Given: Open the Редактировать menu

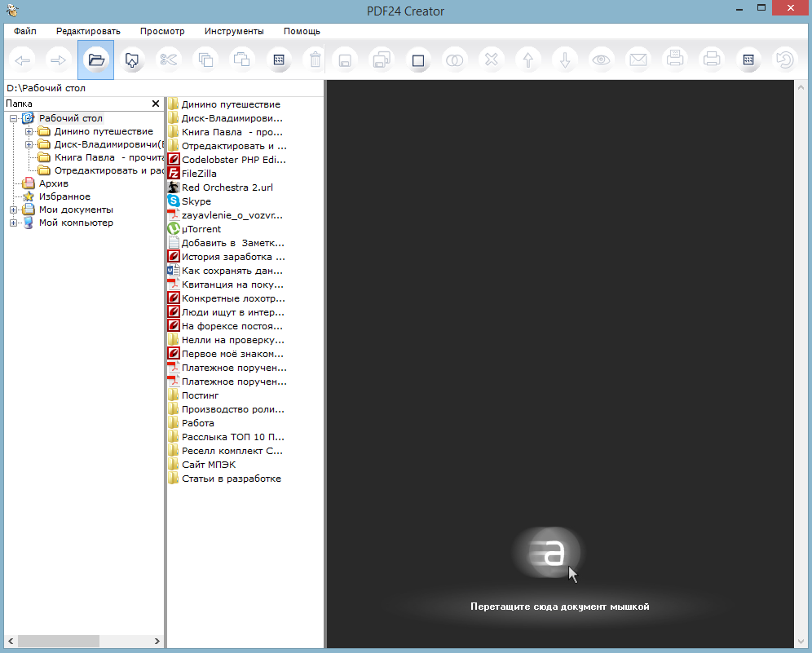Looking at the screenshot, I should (x=88, y=31).
